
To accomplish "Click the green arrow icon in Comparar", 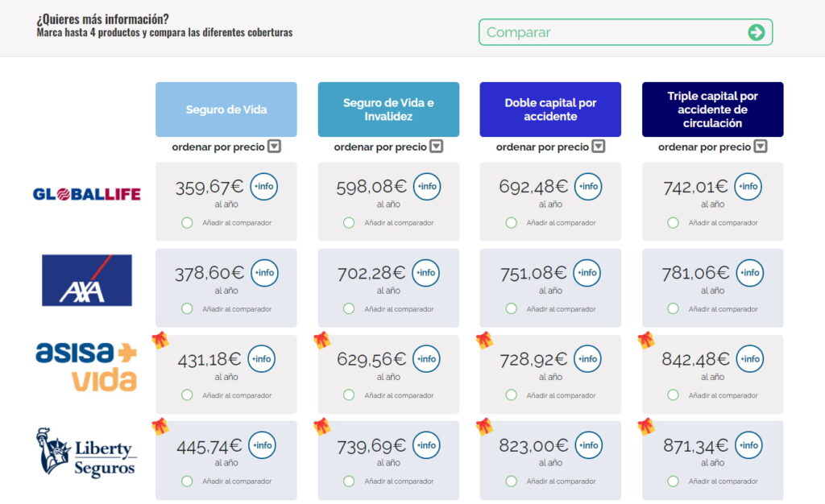I will [x=756, y=32].
